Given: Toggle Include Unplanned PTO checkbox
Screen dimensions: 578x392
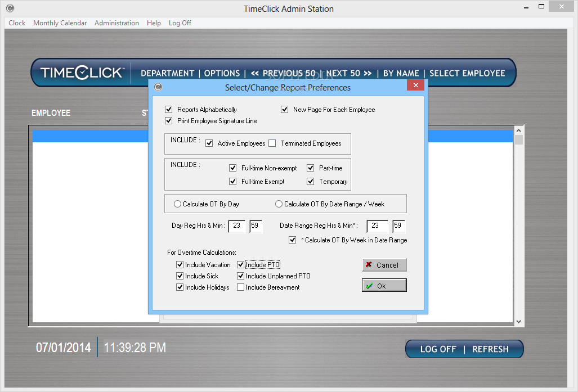Looking at the screenshot, I should point(241,276).
